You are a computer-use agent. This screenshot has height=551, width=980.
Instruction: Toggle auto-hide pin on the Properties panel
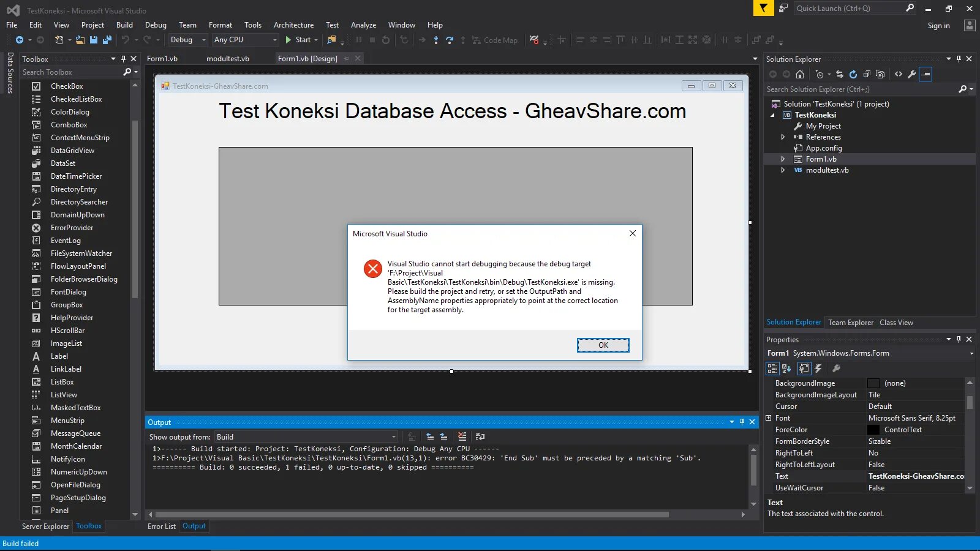pos(959,339)
